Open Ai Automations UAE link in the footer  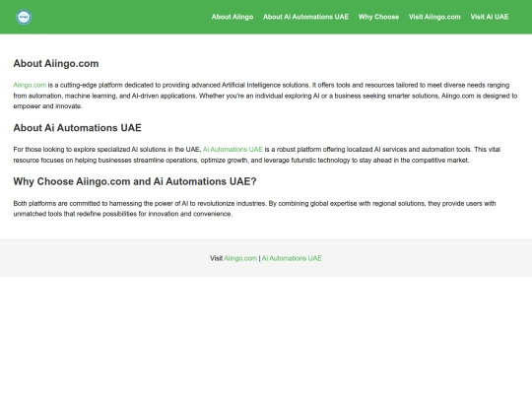pyautogui.click(x=292, y=258)
